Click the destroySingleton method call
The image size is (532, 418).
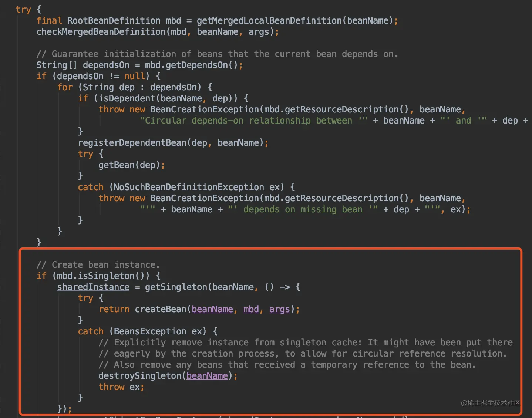[140, 376]
